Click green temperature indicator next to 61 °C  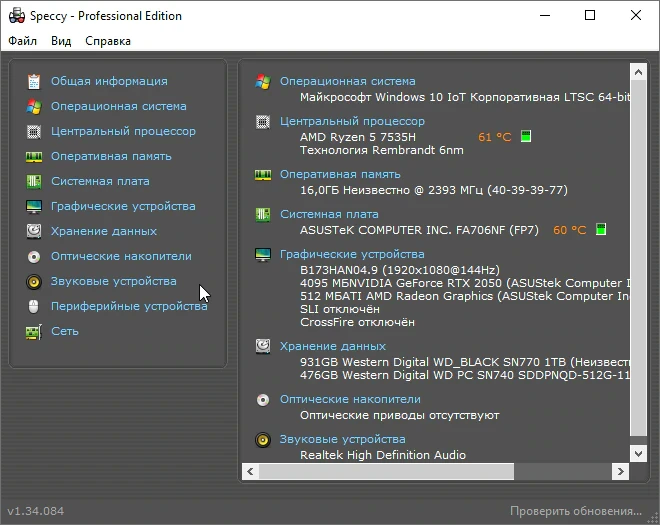pyautogui.click(x=526, y=136)
